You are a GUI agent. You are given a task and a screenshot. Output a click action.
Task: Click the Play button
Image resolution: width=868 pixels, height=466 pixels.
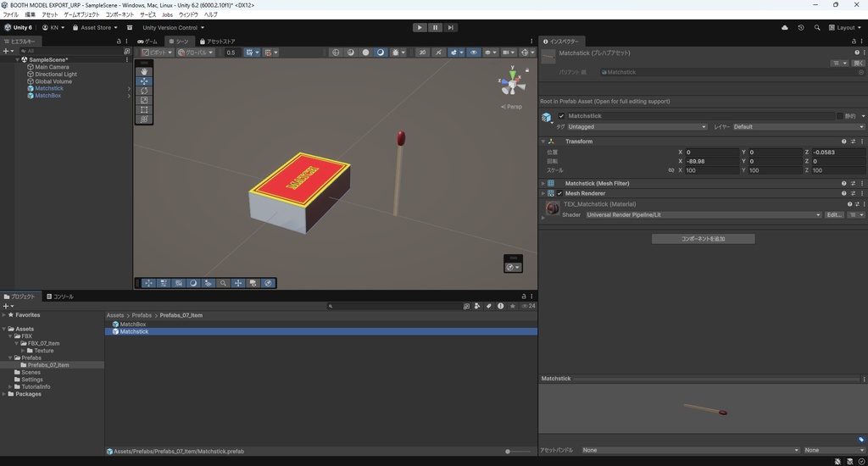[x=420, y=28]
